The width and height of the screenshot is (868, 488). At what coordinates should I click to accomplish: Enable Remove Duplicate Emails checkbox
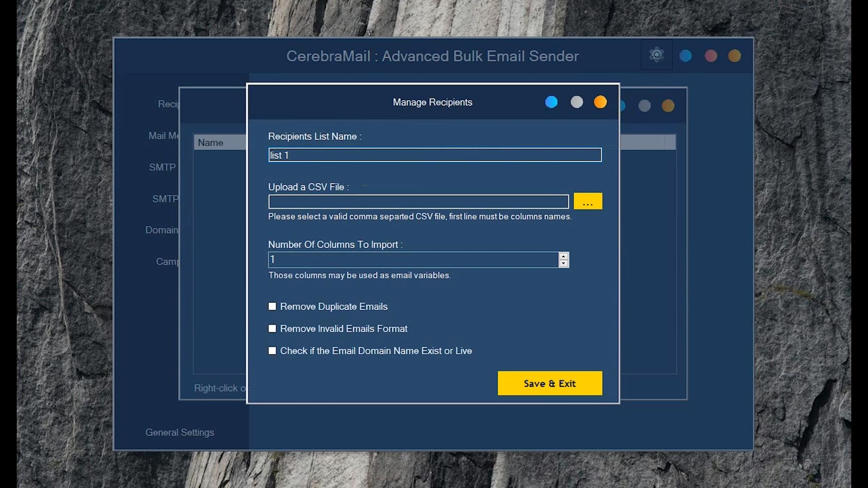pyautogui.click(x=272, y=306)
